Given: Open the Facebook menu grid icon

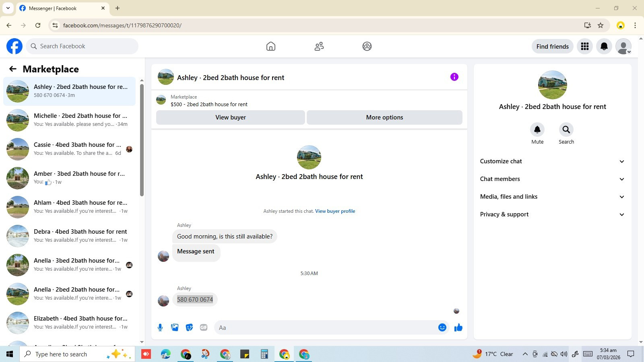Looking at the screenshot, I should click(x=584, y=46).
